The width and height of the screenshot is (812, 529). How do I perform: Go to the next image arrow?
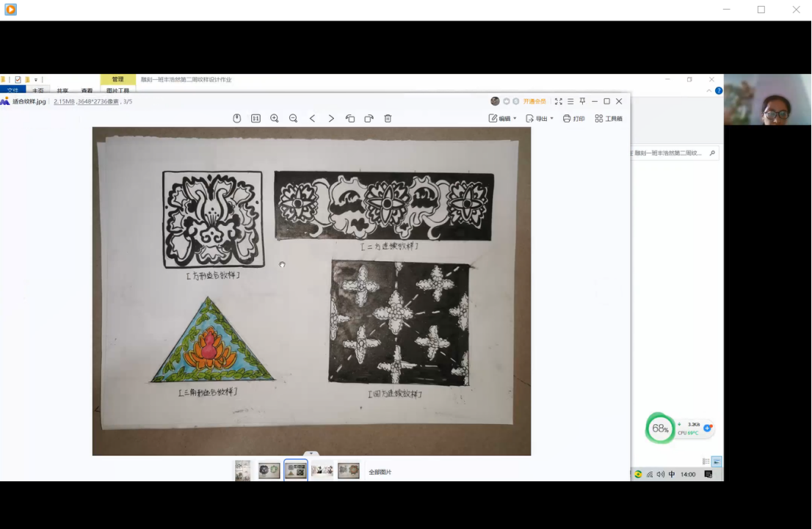(331, 118)
